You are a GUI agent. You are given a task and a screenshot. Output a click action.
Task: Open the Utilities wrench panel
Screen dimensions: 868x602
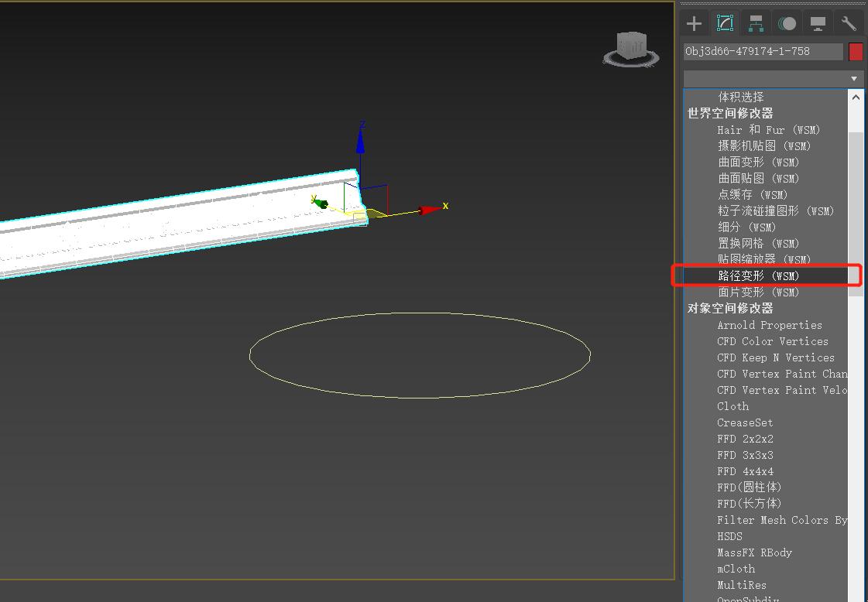click(x=849, y=23)
